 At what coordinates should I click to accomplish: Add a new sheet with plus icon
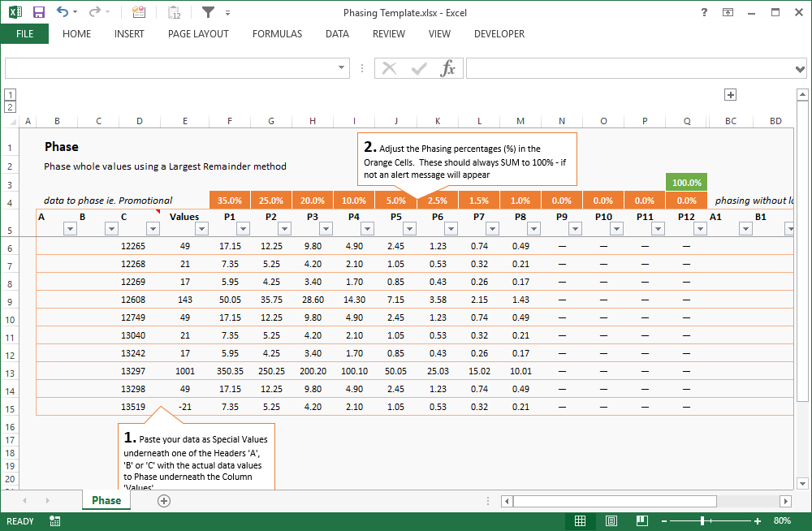coord(164,501)
